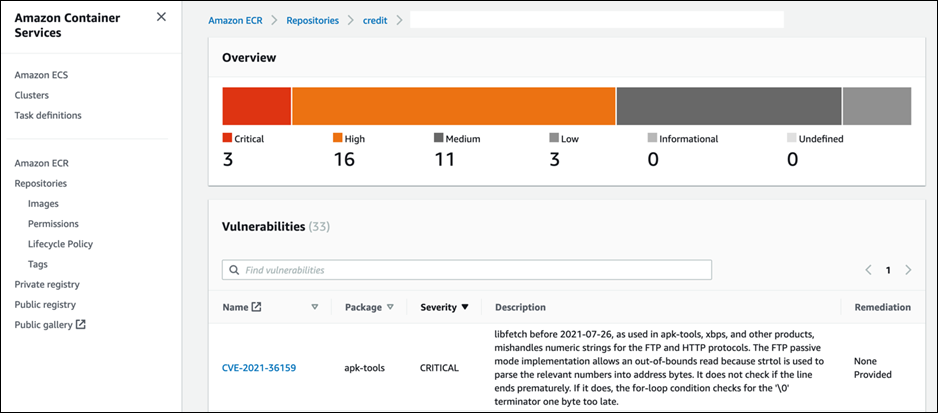Click the Undefined legend swatch
The height and width of the screenshot is (413, 938).
pos(793,138)
